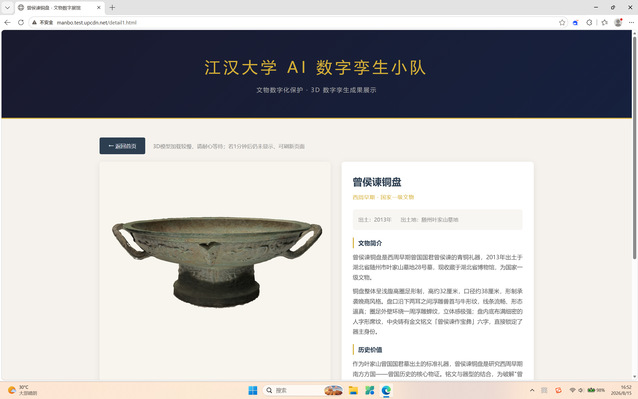This screenshot has height=399, width=638.
Task: Add page to favorites via star icon
Action: [562, 22]
